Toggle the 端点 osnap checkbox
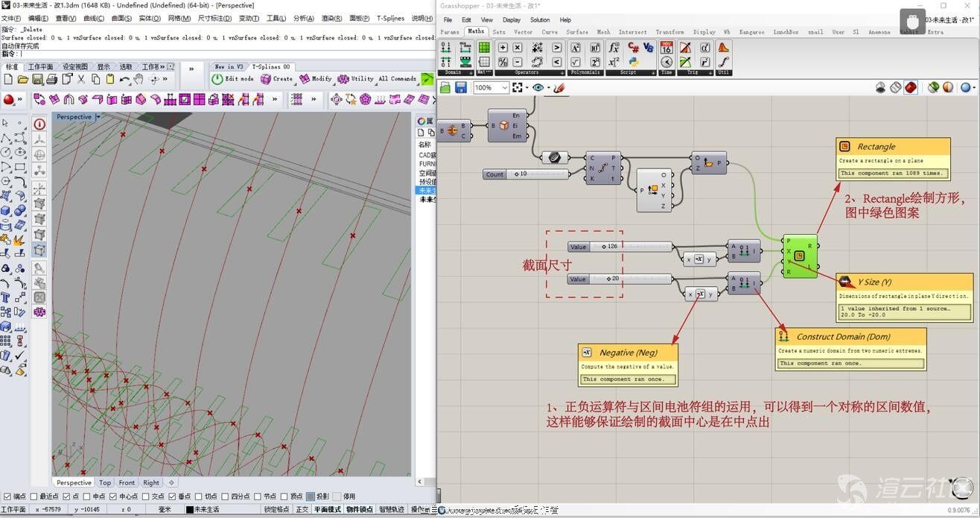980x518 pixels. pyautogui.click(x=7, y=496)
